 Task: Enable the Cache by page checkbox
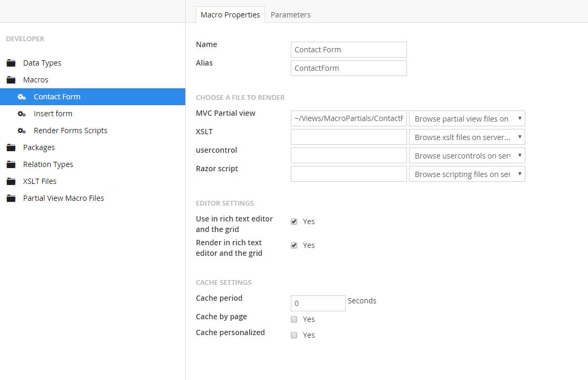(294, 319)
